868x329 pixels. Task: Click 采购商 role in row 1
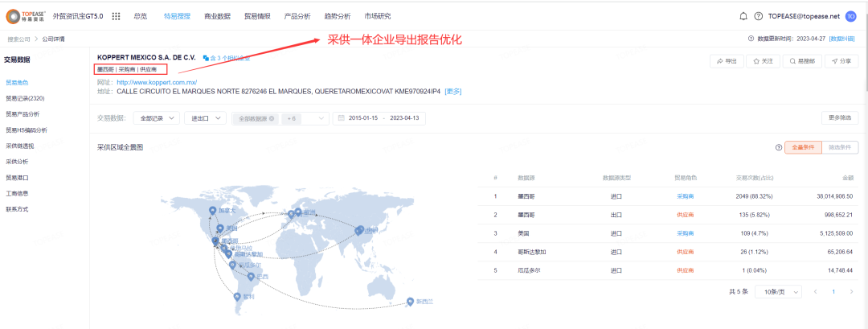coord(686,196)
